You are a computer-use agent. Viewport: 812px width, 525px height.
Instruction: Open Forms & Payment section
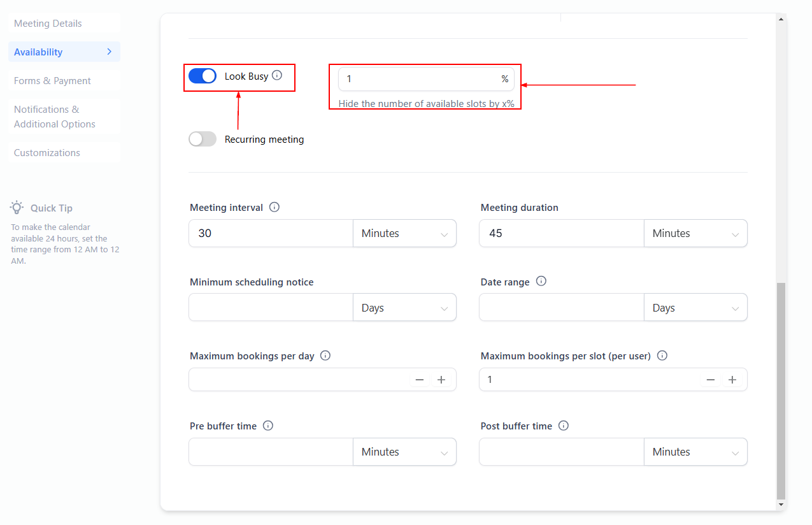[x=52, y=81]
